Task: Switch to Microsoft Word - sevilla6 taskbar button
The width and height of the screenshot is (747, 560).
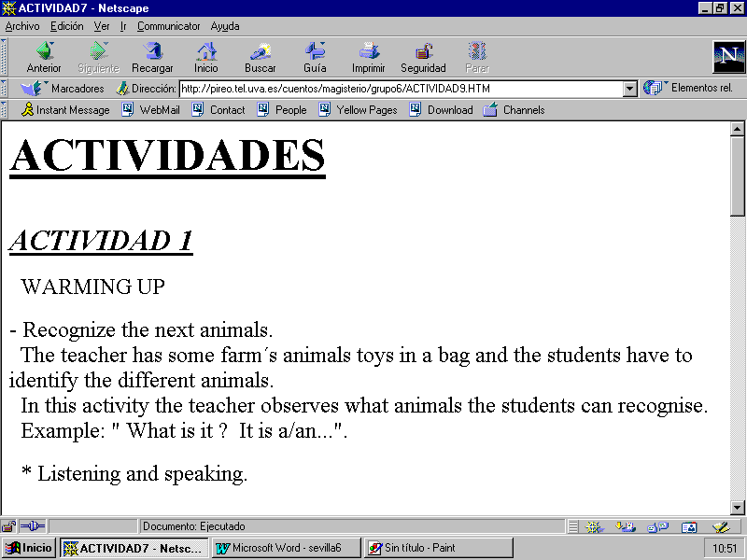Action: click(x=286, y=548)
